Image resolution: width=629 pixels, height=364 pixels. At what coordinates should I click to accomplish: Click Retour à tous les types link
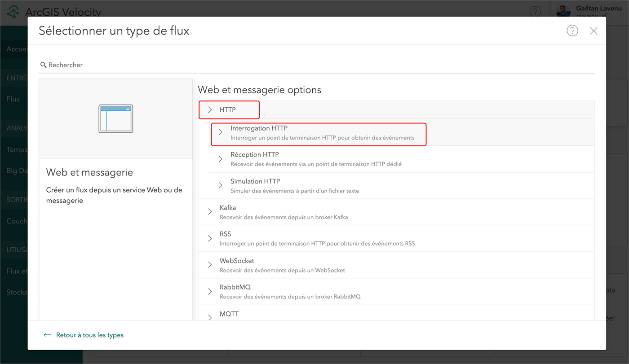89,335
